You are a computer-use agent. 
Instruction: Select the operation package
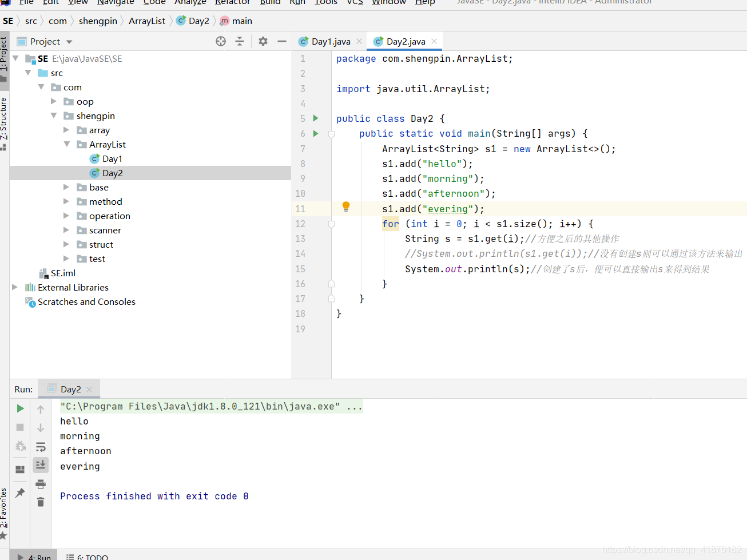click(110, 216)
